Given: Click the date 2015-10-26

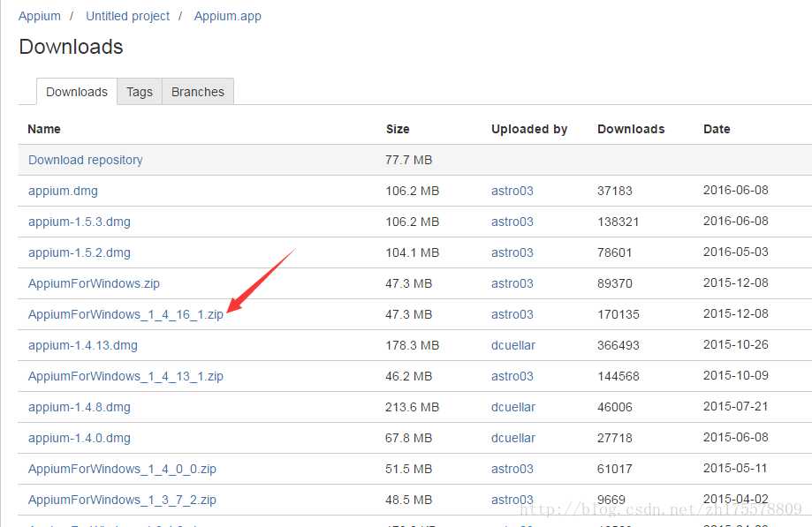Looking at the screenshot, I should (x=736, y=344).
